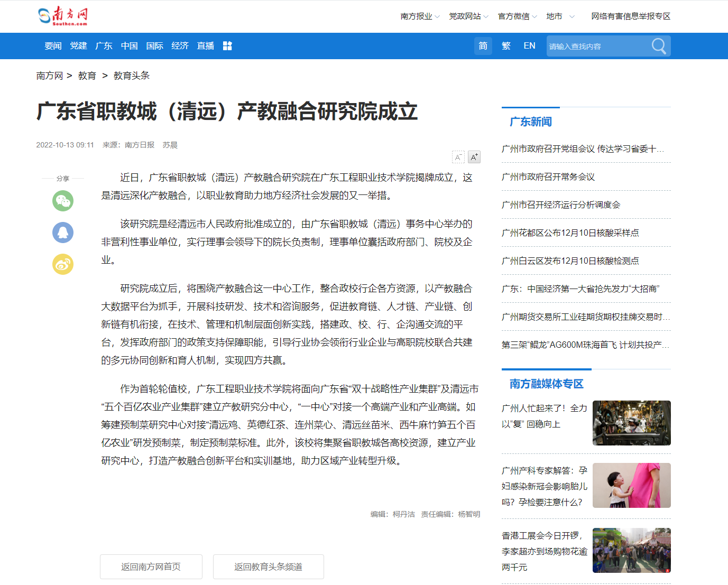Image resolution: width=728 pixels, height=585 pixels.
Task: Decrease article font size (A-)
Action: (458, 157)
